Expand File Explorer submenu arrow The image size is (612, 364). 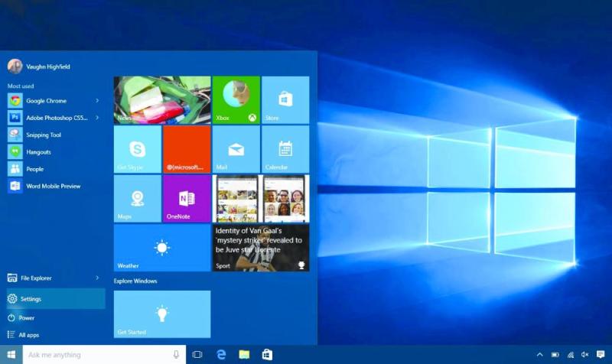point(97,278)
